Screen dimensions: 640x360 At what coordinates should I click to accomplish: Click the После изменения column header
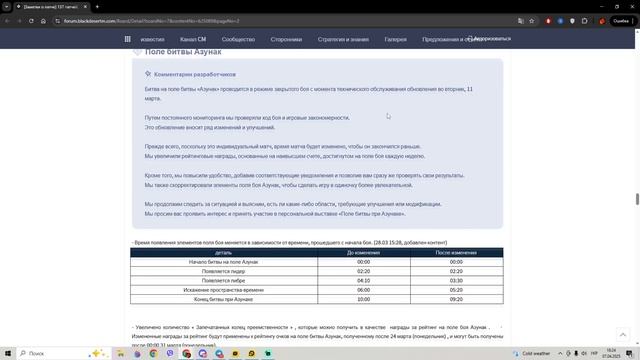(456, 253)
